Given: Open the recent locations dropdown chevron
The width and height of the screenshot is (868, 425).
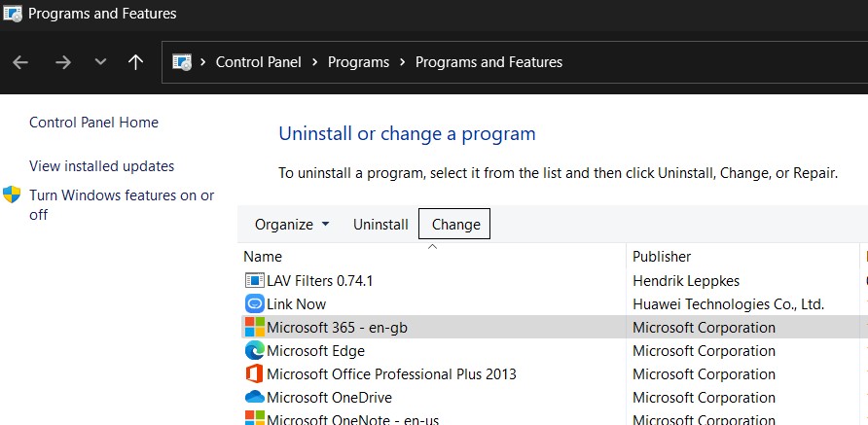Looking at the screenshot, I should click(100, 62).
